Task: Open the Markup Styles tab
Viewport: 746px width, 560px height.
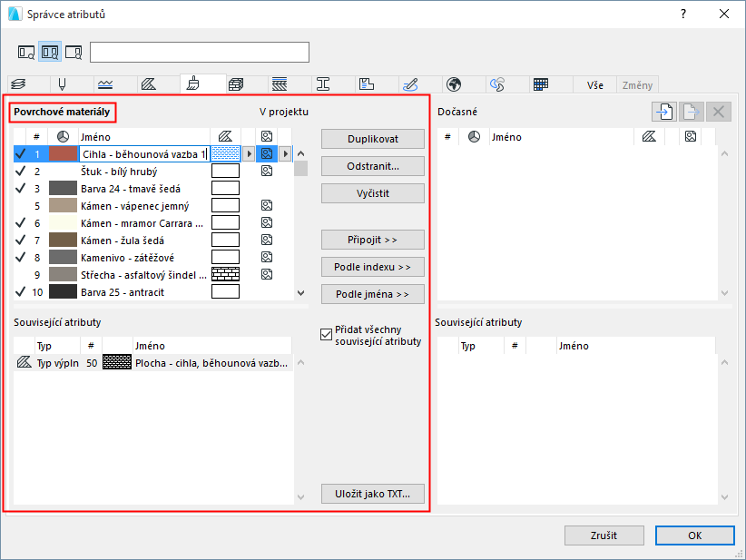Action: (x=410, y=84)
